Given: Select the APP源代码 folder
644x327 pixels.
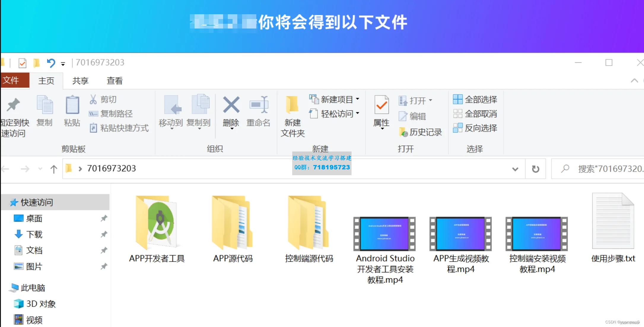Looking at the screenshot, I should point(233,229).
